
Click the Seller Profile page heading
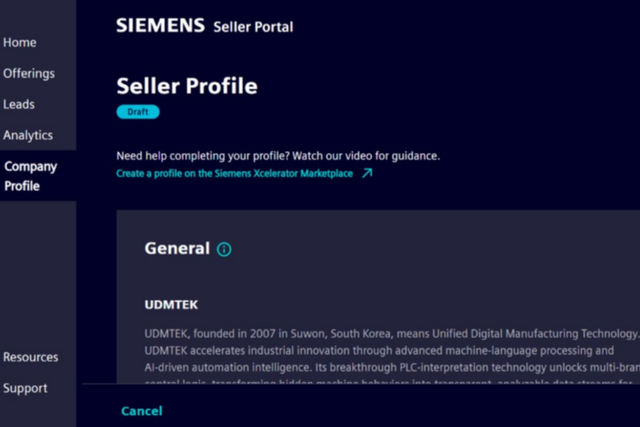pos(187,85)
